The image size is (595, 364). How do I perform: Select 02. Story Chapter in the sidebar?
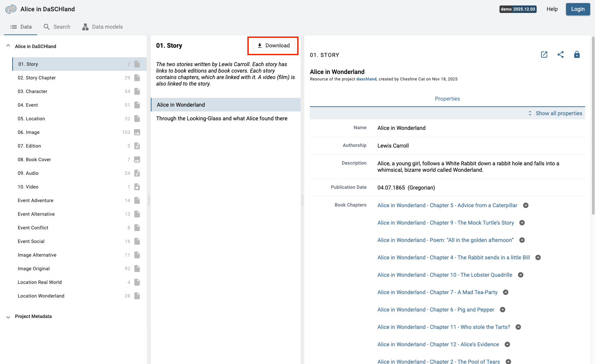click(37, 78)
